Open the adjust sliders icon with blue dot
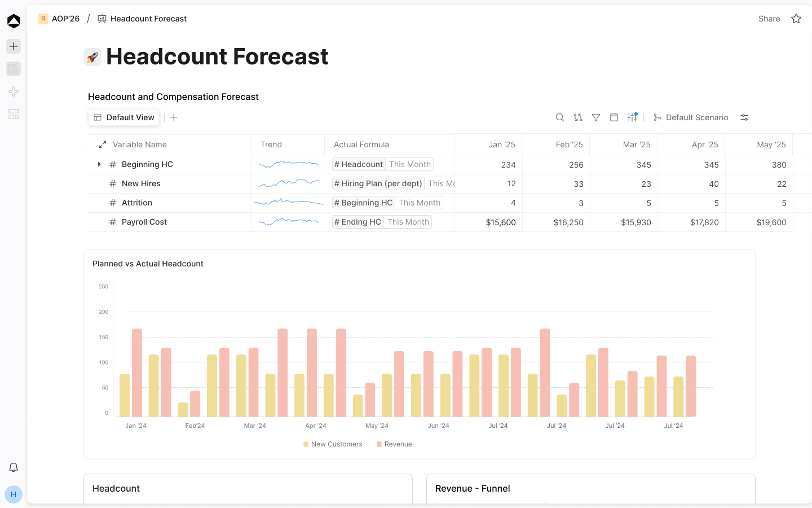The height and width of the screenshot is (508, 812). click(x=632, y=117)
